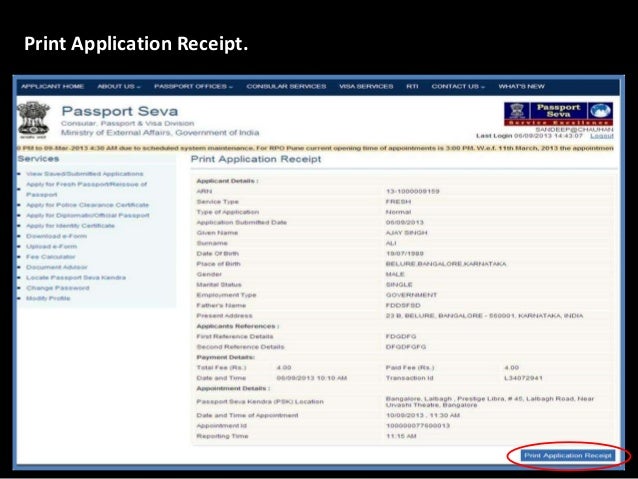Click the Services sidebar heading

coord(38,159)
